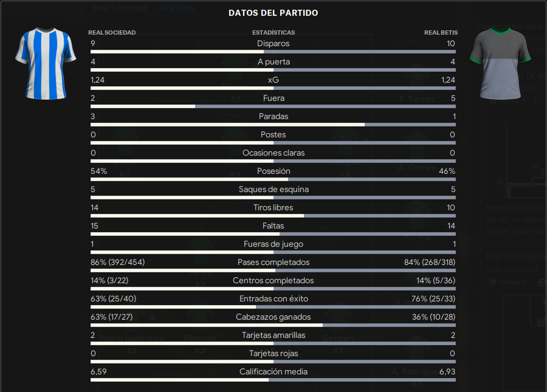This screenshot has width=547, height=392.
Task: Click the Cabezazos ganados comparison bar
Action: point(273,325)
